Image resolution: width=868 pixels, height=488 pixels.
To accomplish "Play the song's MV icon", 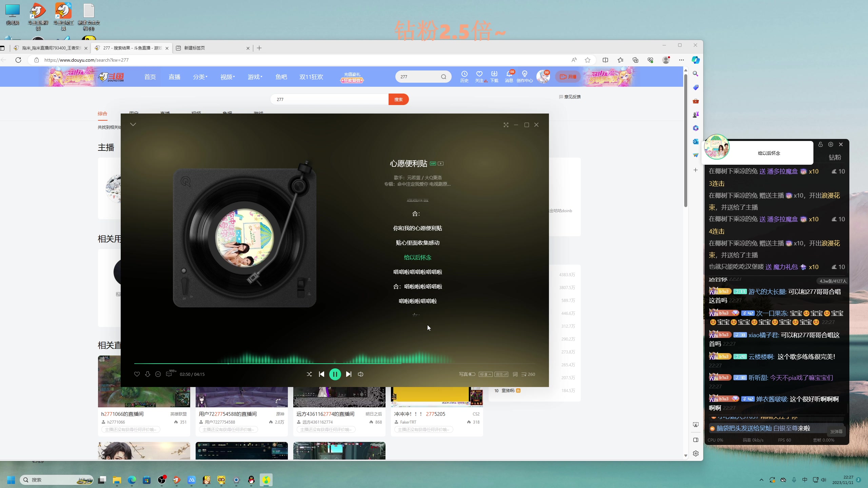I will [x=441, y=164].
